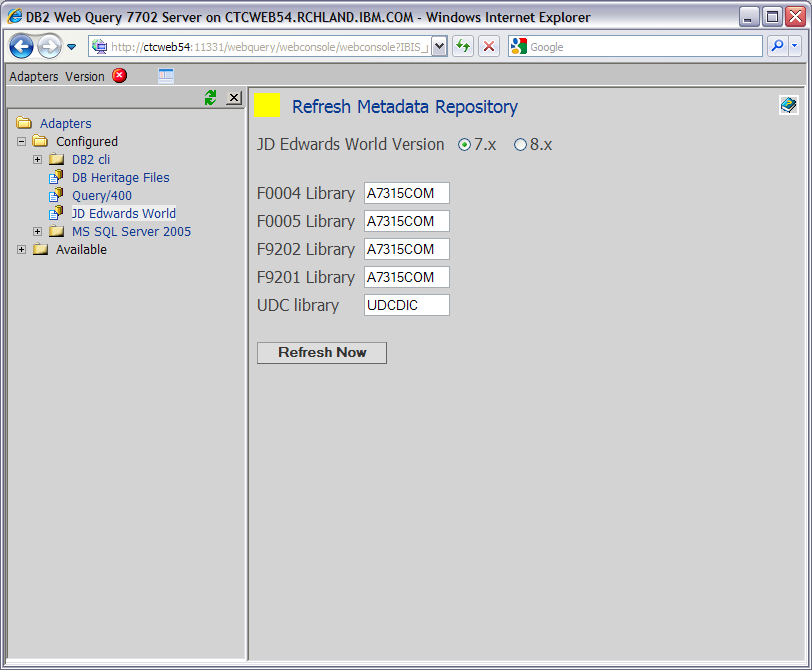812x670 pixels.
Task: Click the browser Forward arrow button
Action: click(x=49, y=47)
